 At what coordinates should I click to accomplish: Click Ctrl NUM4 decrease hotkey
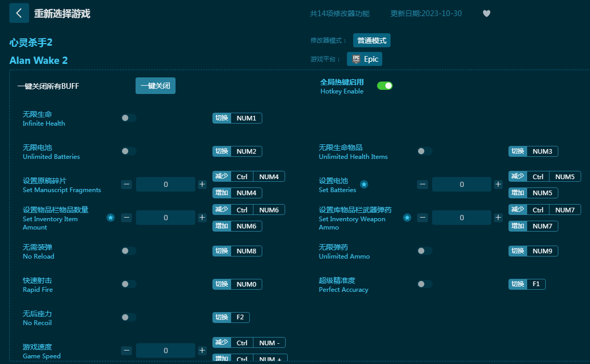point(249,177)
